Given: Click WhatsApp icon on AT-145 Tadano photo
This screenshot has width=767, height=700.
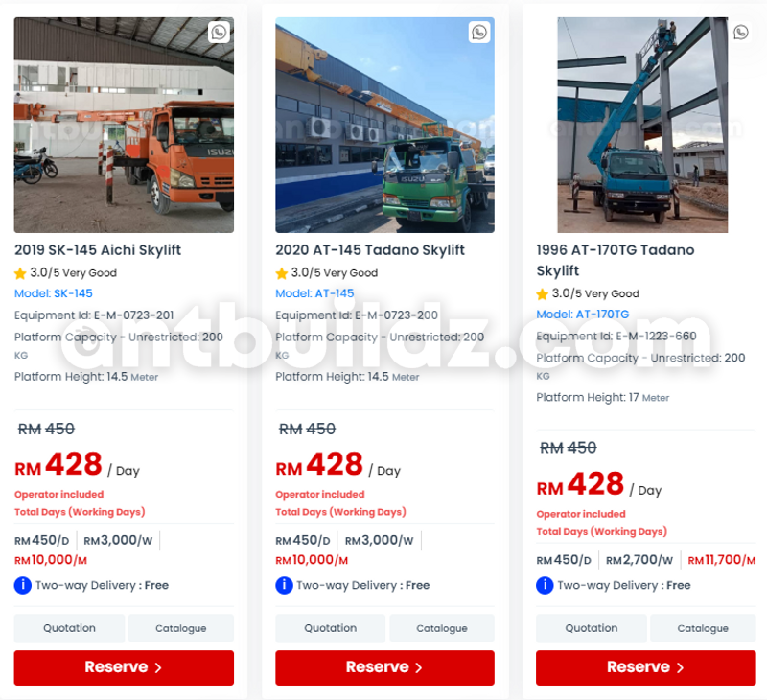Looking at the screenshot, I should [x=479, y=33].
